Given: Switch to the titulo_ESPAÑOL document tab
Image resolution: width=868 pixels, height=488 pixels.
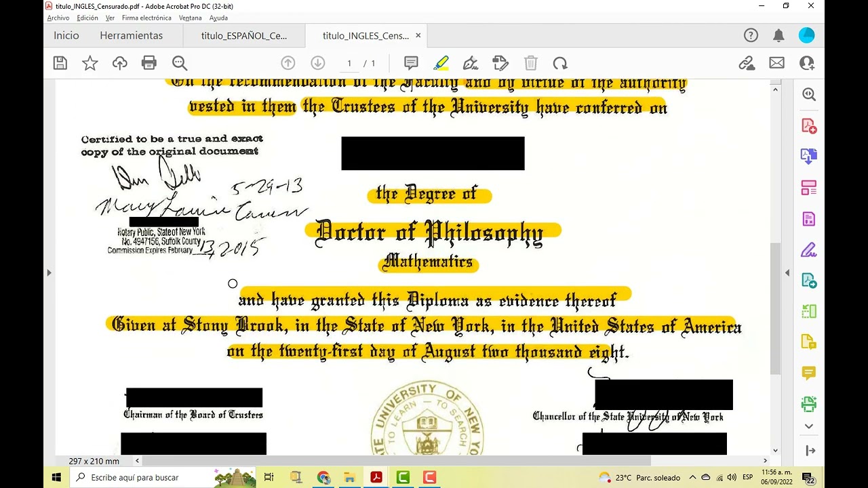Looking at the screenshot, I should [x=244, y=35].
